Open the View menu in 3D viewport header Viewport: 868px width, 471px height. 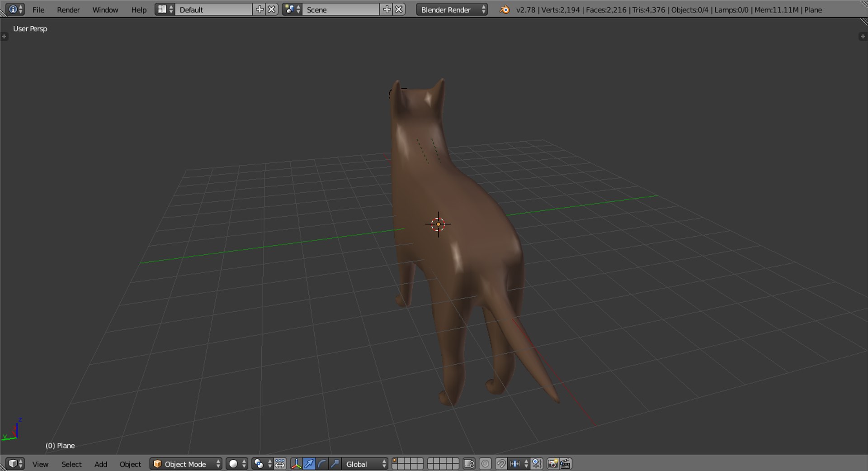click(x=40, y=464)
